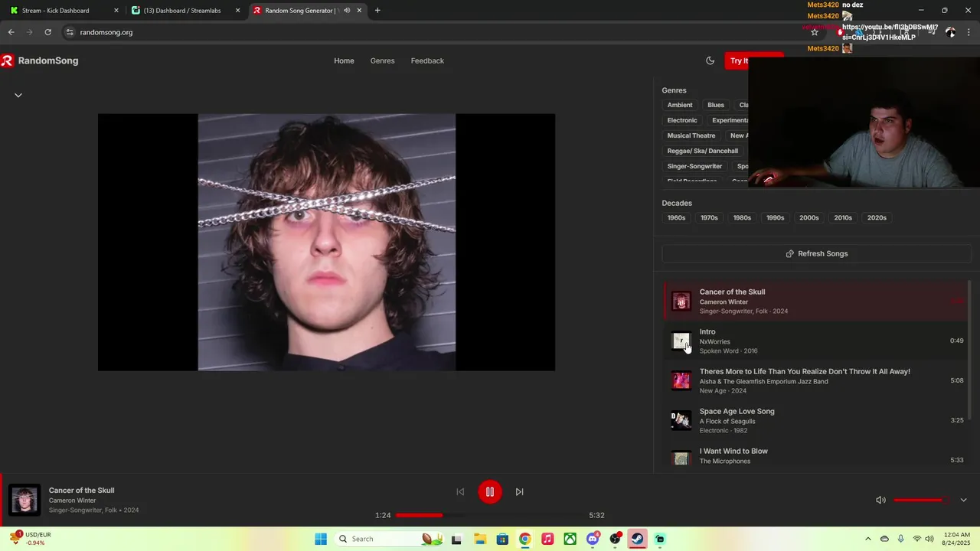
Task: Toggle the Blues genre filter
Action: [x=716, y=105]
